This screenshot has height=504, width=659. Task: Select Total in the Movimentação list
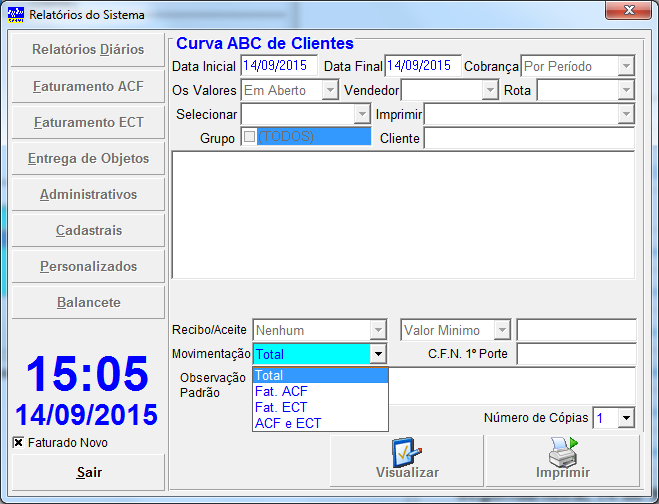point(320,375)
